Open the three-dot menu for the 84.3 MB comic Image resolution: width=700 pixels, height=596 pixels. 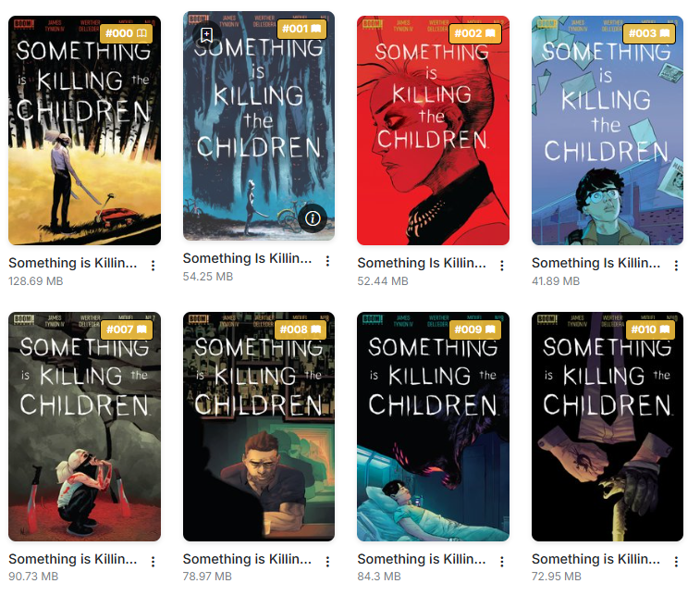(502, 562)
